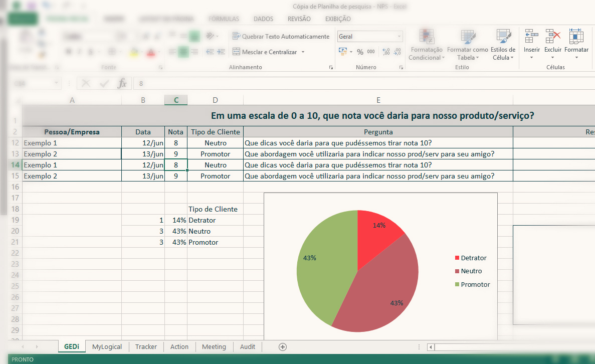Open the Formatar cells icon

click(576, 38)
